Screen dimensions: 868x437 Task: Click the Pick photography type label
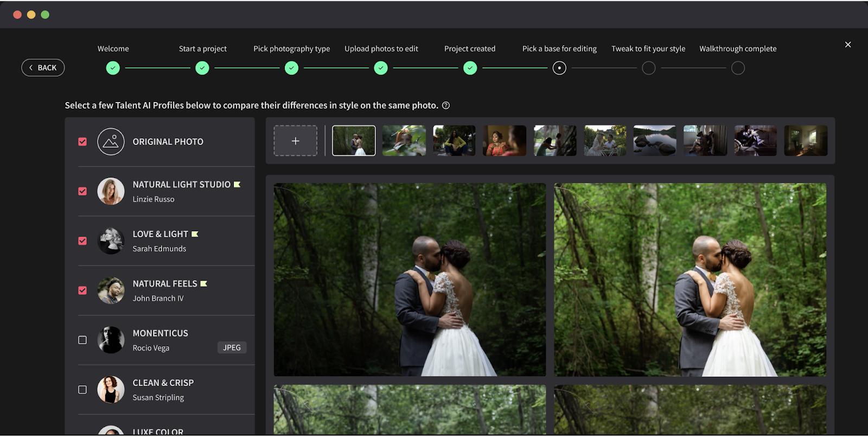click(292, 49)
